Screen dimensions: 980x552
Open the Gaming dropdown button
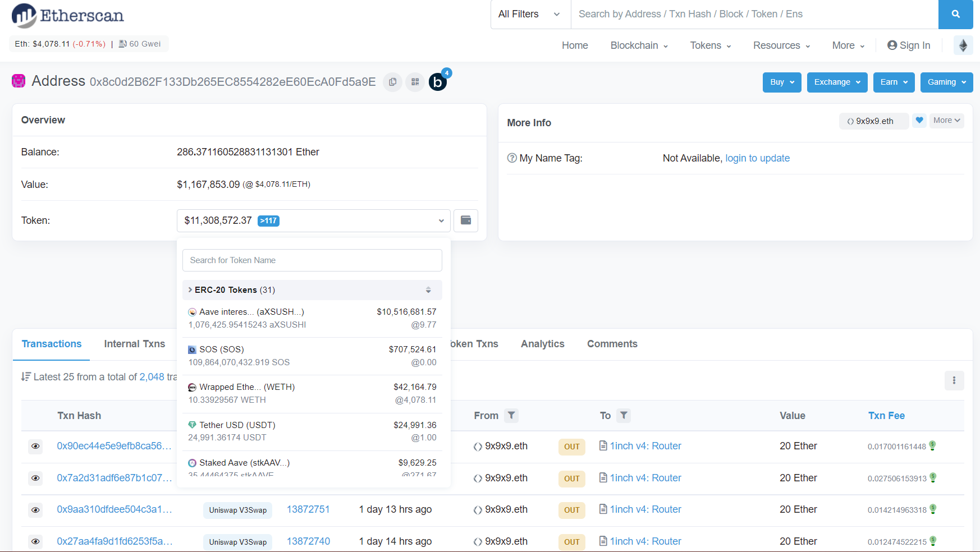pyautogui.click(x=946, y=82)
